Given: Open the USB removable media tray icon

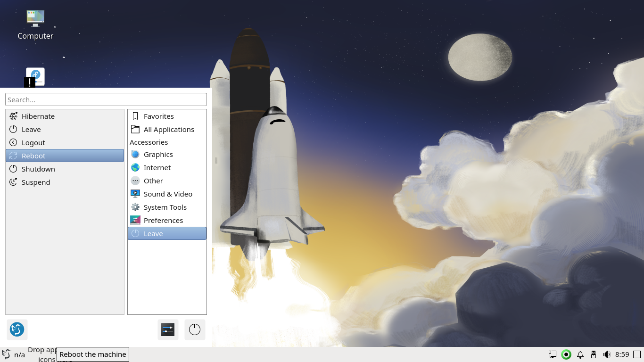Looking at the screenshot, I should pyautogui.click(x=594, y=354).
